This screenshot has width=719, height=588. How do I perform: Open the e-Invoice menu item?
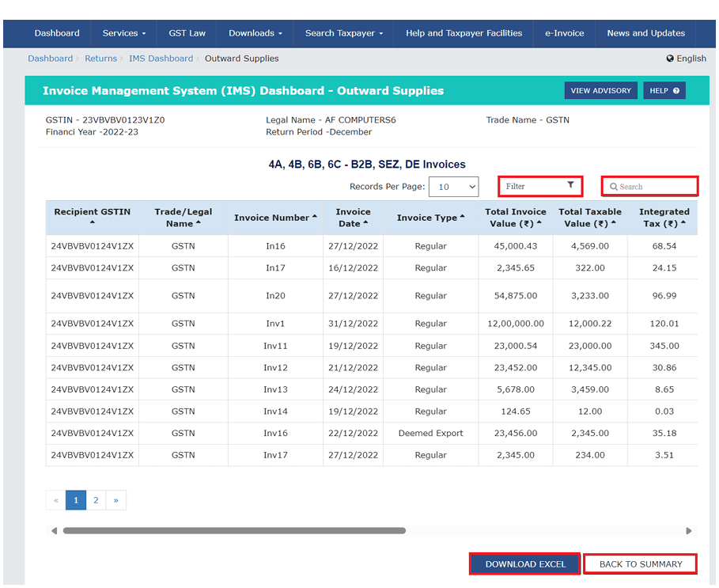point(564,33)
